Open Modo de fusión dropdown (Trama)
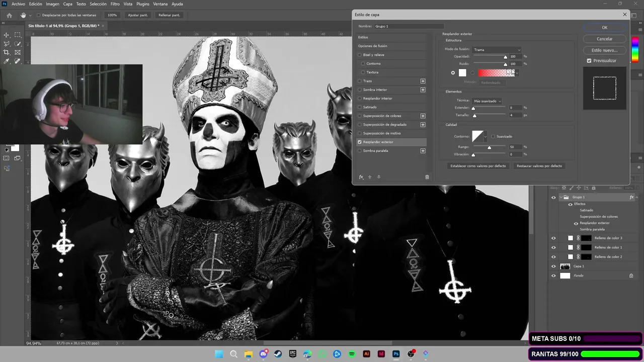 coord(497,50)
